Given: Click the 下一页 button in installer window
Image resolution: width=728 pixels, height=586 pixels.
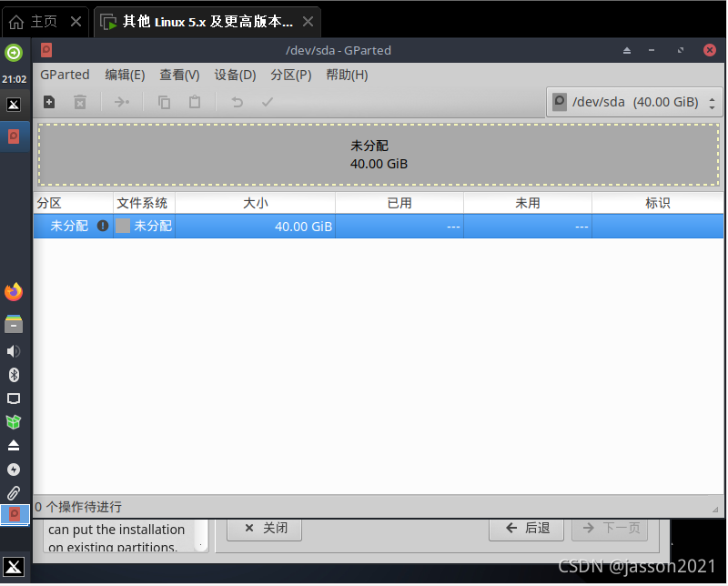Looking at the screenshot, I should click(x=610, y=529).
